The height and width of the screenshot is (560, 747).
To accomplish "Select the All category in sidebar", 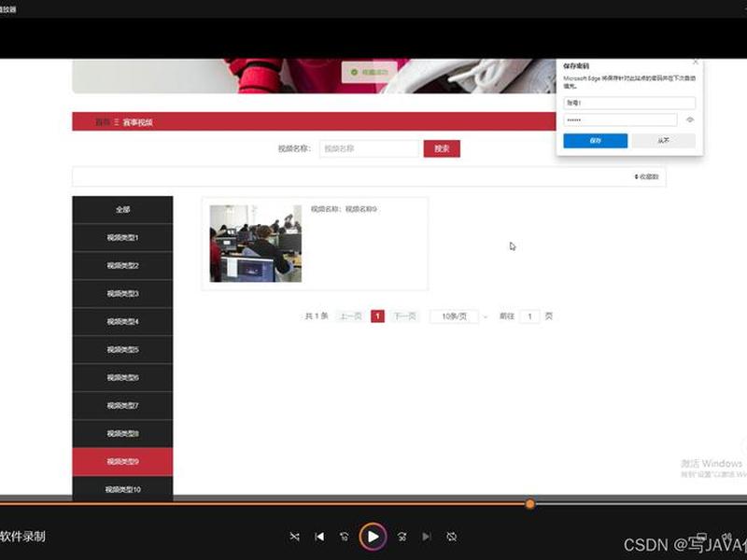I will [122, 209].
